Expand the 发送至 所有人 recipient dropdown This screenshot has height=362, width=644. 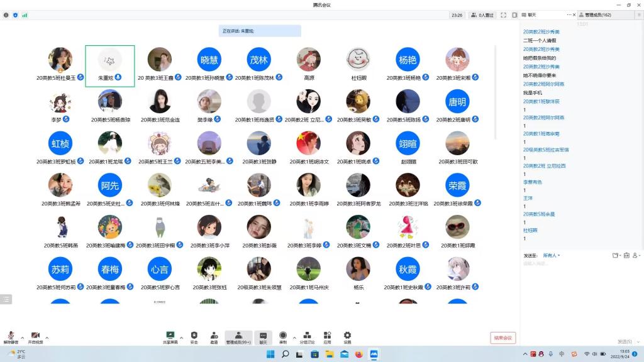pos(552,255)
